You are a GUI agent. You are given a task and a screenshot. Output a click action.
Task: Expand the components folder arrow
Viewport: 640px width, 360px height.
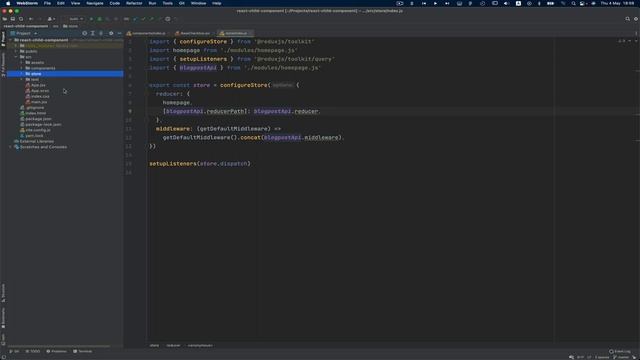tap(22, 68)
